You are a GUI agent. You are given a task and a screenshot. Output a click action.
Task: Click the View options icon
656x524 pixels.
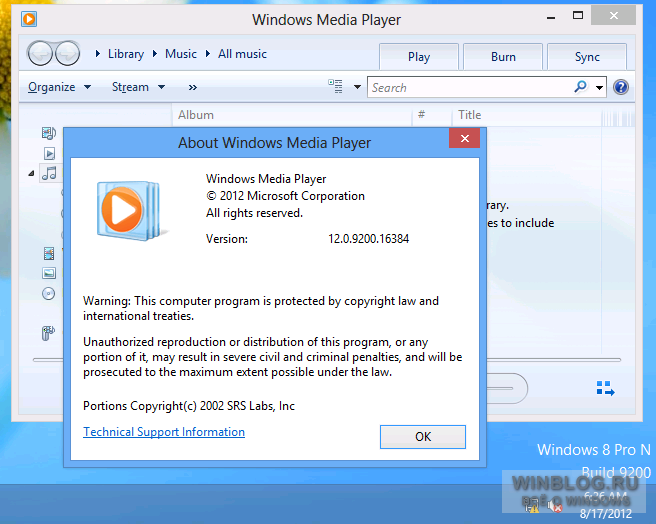click(336, 87)
